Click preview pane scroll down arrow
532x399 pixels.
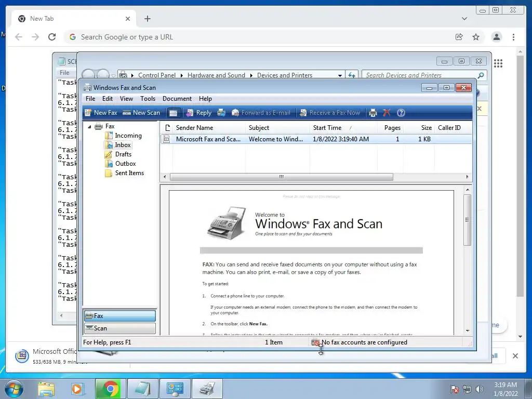click(x=468, y=330)
